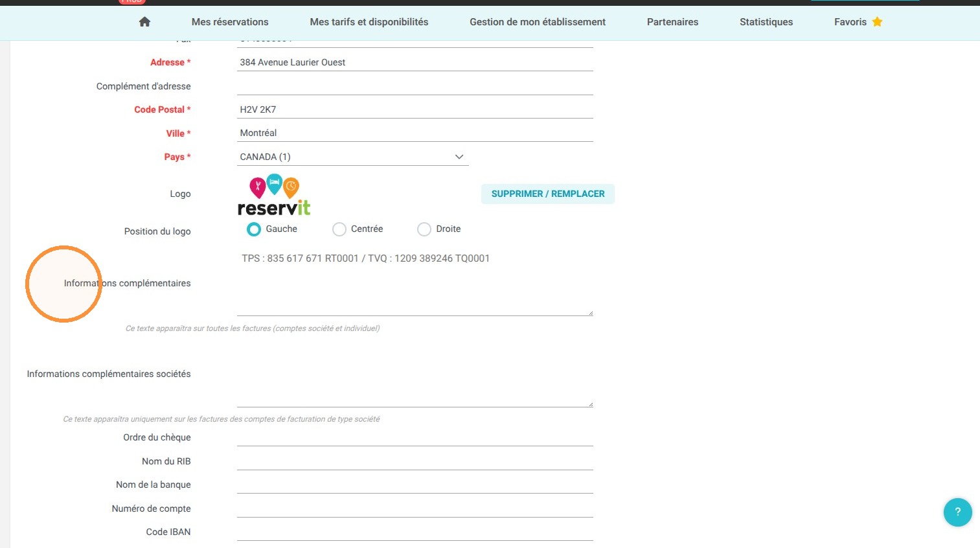This screenshot has width=980, height=548.
Task: Go to the home icon
Action: pyautogui.click(x=144, y=22)
